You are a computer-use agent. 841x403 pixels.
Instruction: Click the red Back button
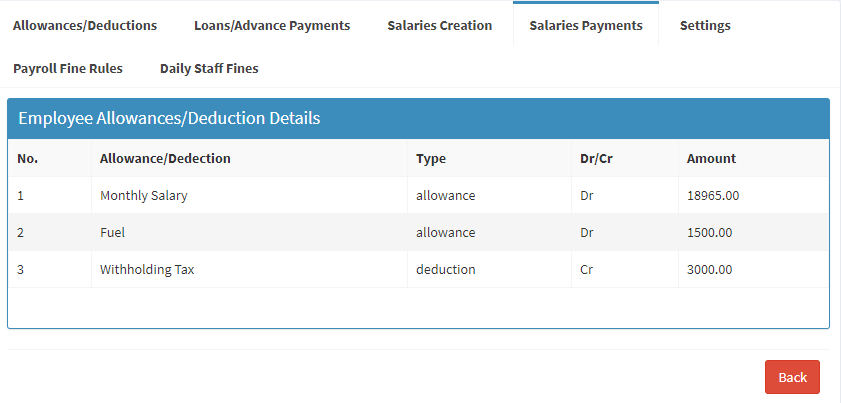coord(792,377)
